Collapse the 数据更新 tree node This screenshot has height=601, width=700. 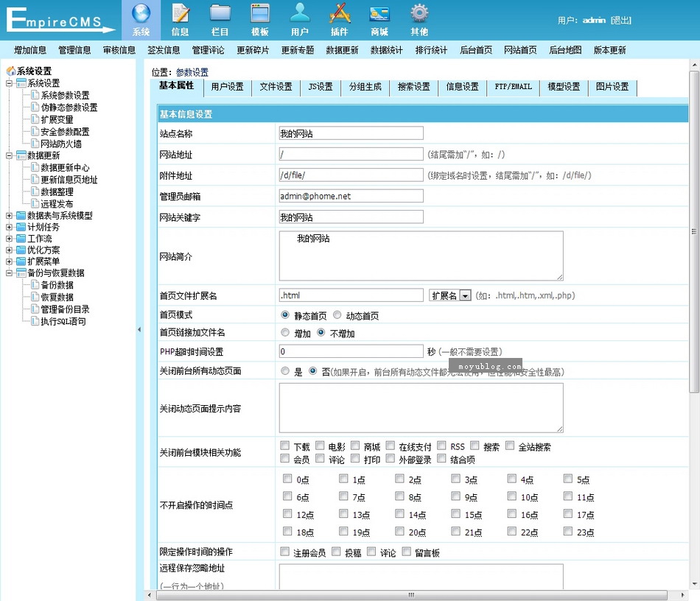coord(9,155)
